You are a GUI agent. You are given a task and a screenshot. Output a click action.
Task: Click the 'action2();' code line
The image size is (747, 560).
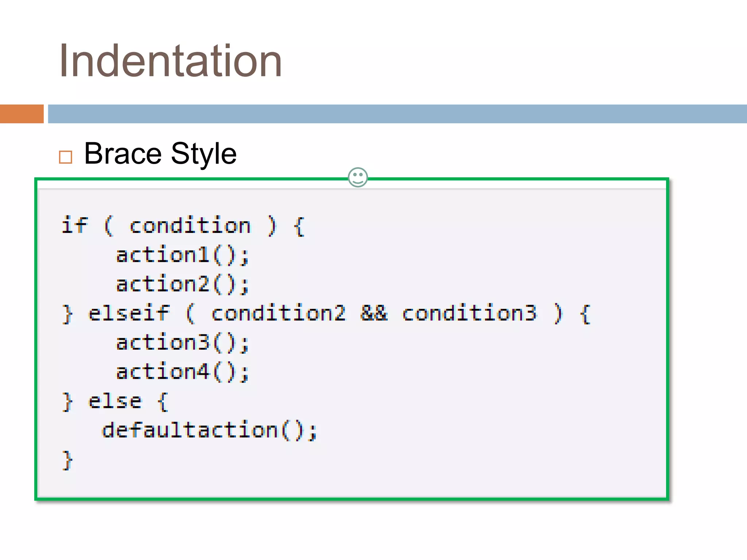(x=182, y=284)
